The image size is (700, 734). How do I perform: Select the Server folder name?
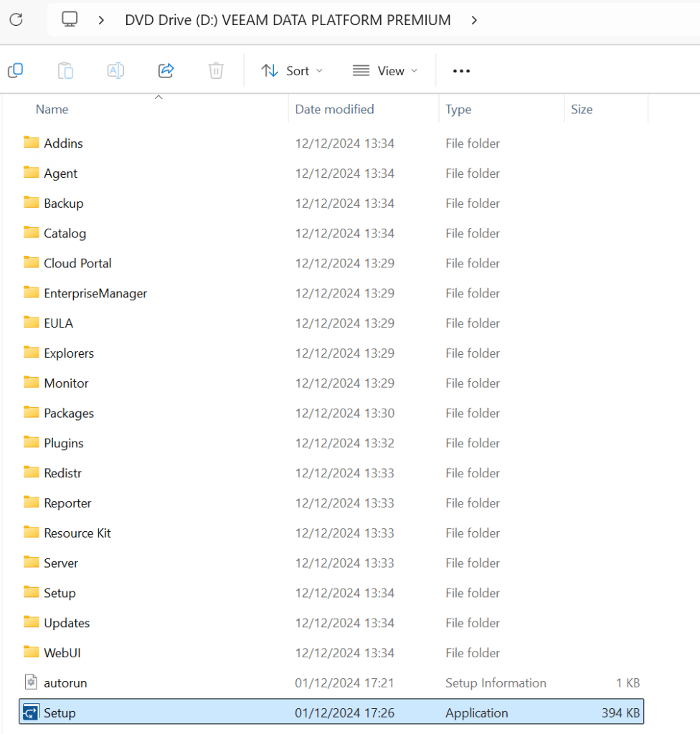[x=61, y=563]
